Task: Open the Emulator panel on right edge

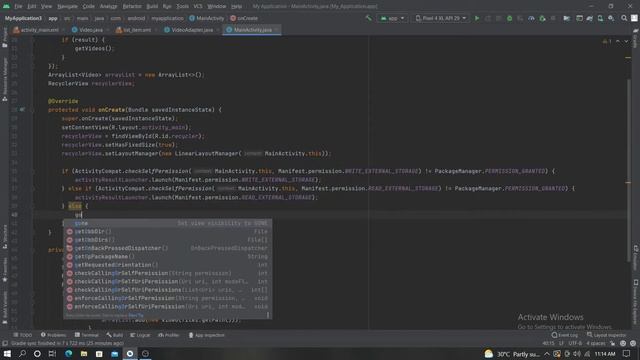Action: 636,257
